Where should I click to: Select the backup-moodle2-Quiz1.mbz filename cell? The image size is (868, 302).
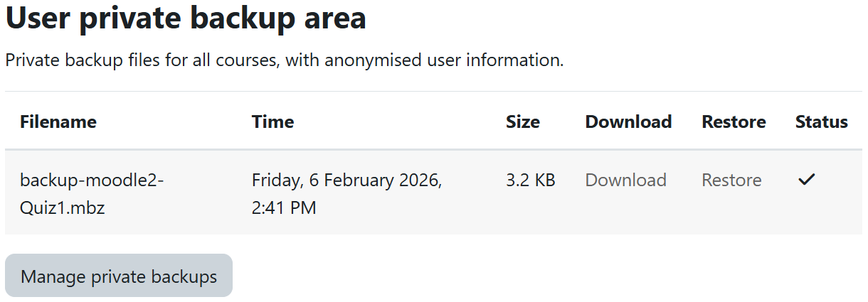click(91, 194)
